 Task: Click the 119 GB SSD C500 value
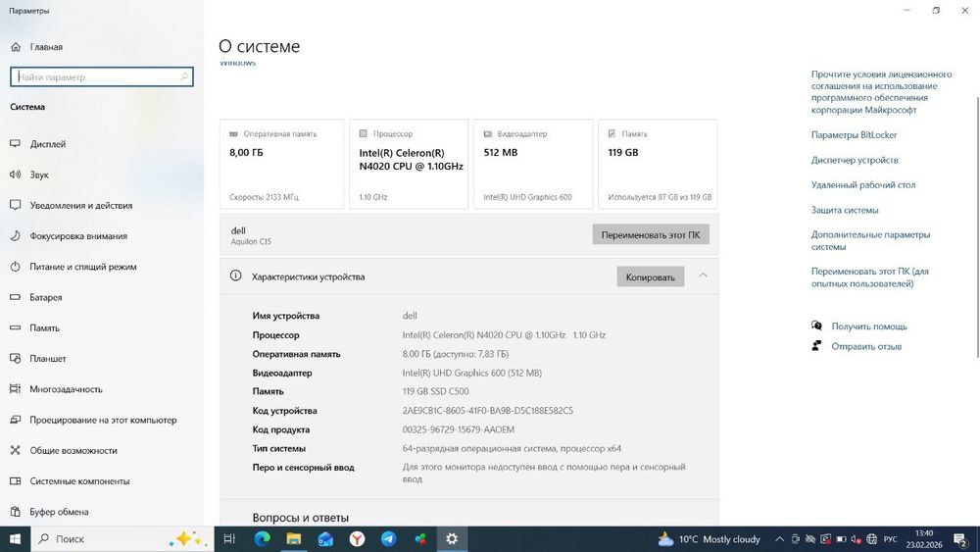click(x=436, y=391)
